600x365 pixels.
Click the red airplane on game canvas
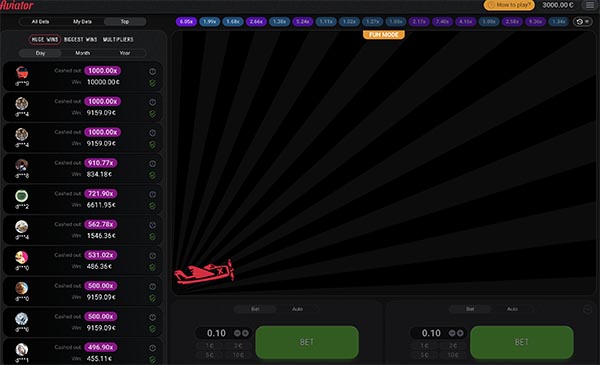pyautogui.click(x=204, y=272)
